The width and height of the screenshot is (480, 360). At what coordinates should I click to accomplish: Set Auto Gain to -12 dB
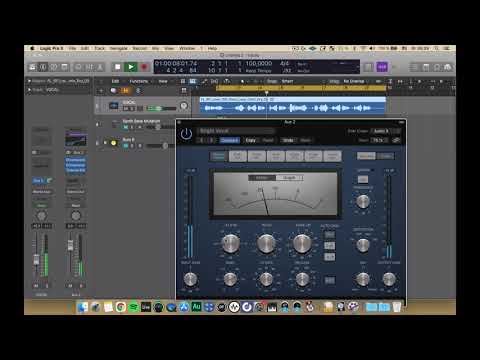(x=330, y=257)
